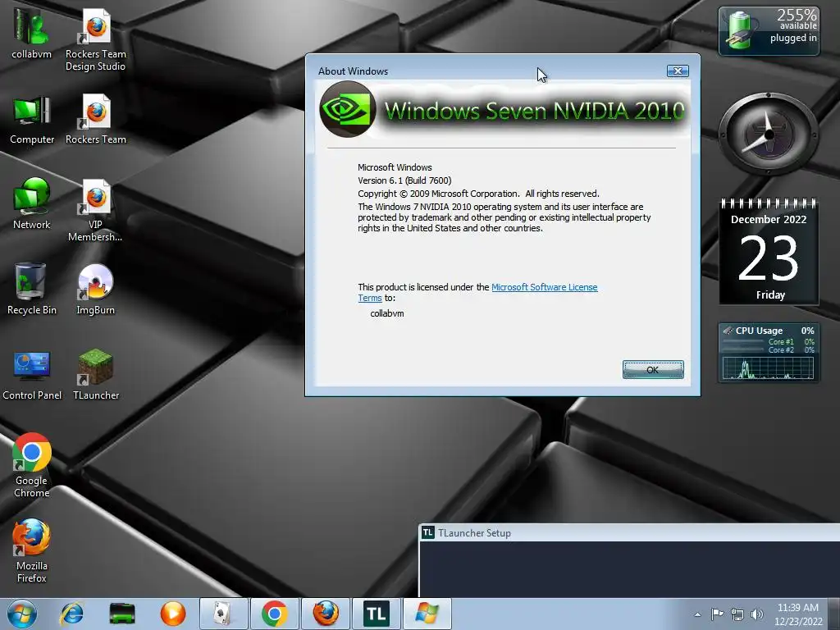This screenshot has height=630, width=840.
Task: Select the TLauncher desktop shortcut
Action: click(95, 374)
